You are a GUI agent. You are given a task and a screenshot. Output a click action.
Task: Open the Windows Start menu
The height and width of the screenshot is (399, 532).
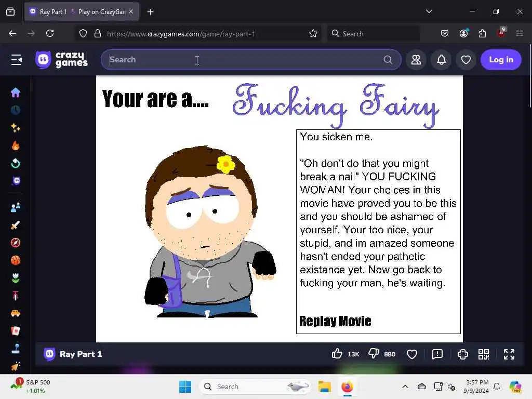[x=185, y=387]
